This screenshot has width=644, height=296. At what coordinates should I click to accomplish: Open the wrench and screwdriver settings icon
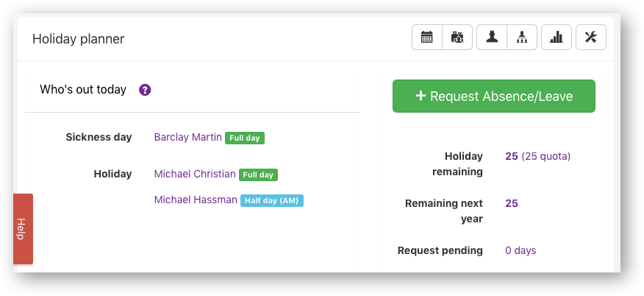pos(590,38)
